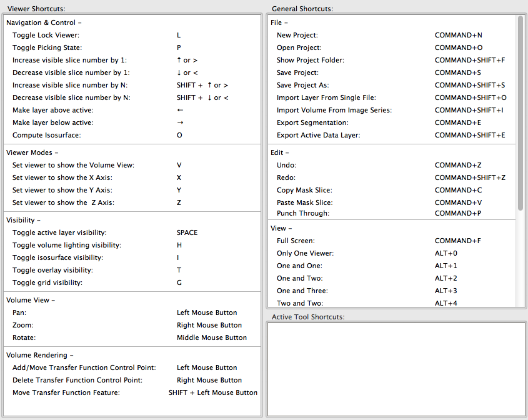The width and height of the screenshot is (528, 420).
Task: Click the Navigation & Control section header
Action: pyautogui.click(x=44, y=22)
